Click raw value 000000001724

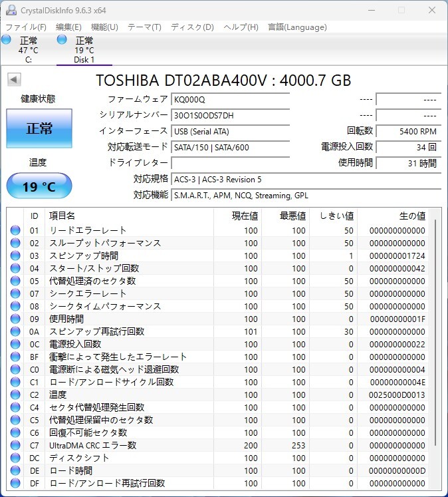[397, 255]
